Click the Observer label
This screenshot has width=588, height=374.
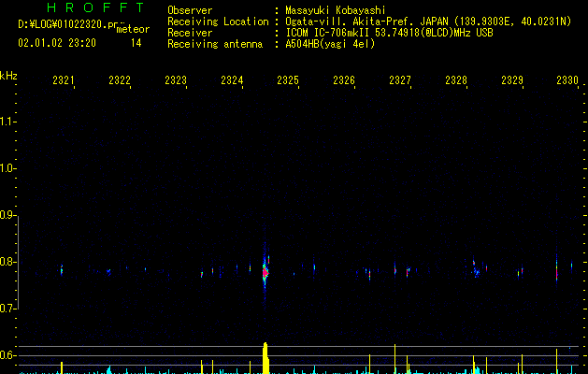pyautogui.click(x=190, y=10)
